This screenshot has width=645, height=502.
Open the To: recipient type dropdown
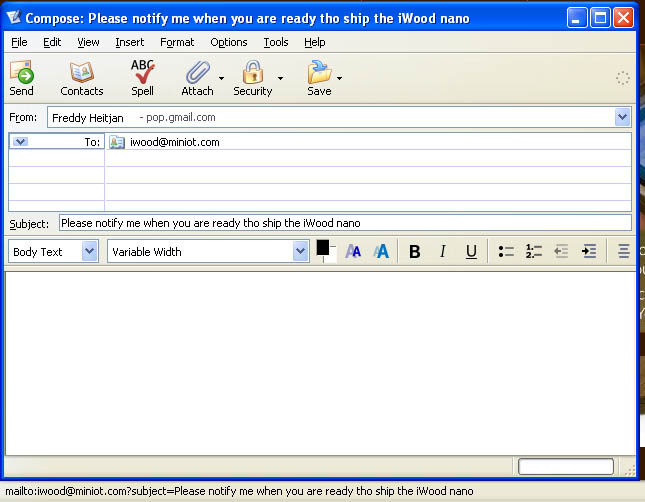click(20, 142)
